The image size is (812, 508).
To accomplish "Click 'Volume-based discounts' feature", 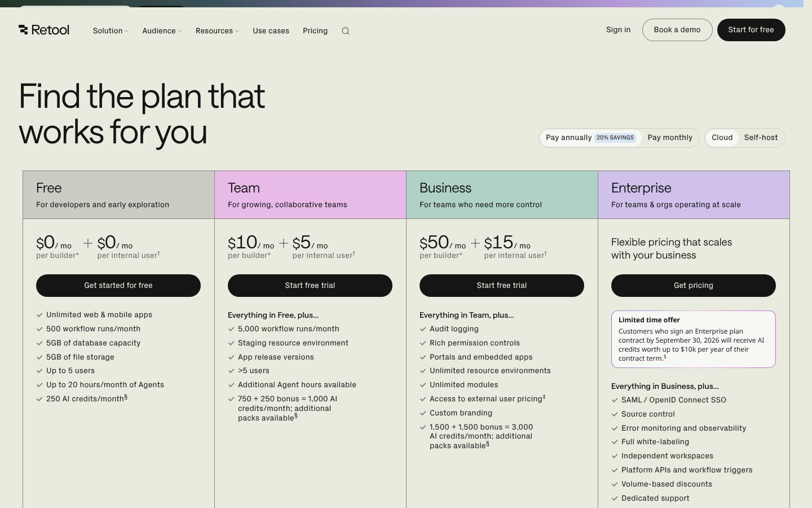I will [667, 484].
